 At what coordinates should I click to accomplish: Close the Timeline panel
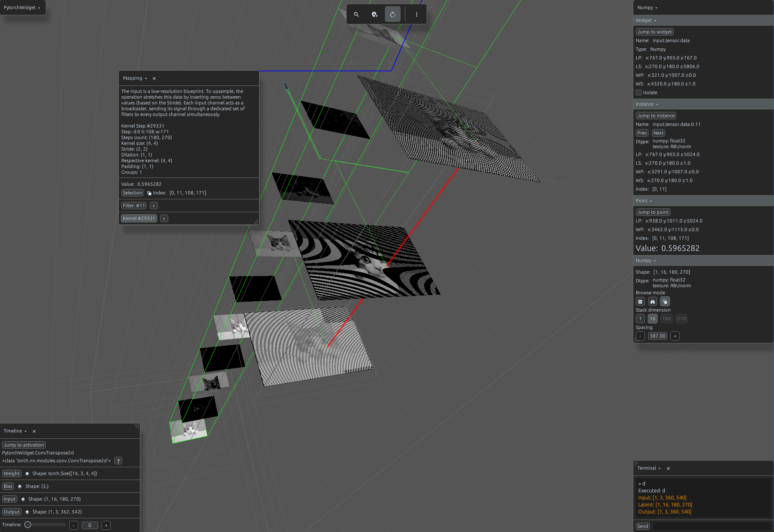[x=34, y=431]
